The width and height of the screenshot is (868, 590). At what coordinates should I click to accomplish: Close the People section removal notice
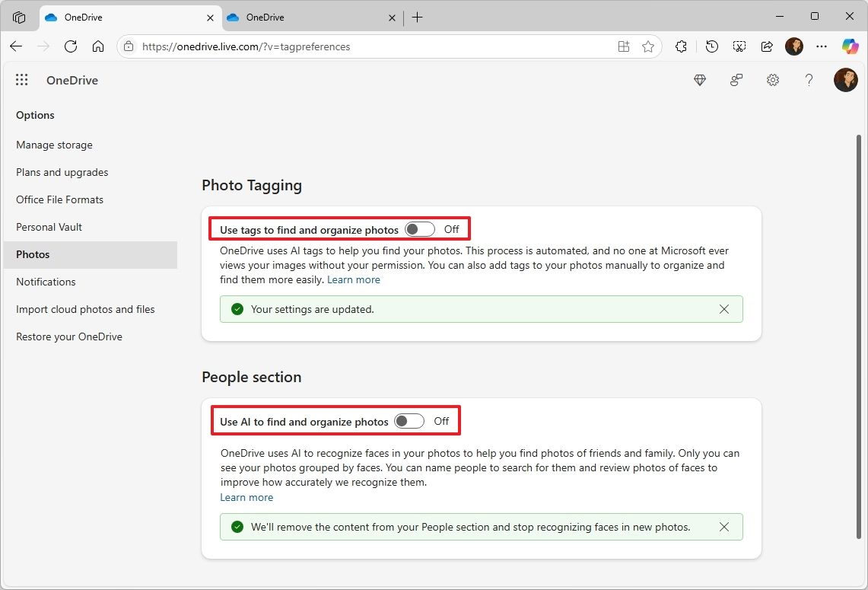(x=724, y=527)
